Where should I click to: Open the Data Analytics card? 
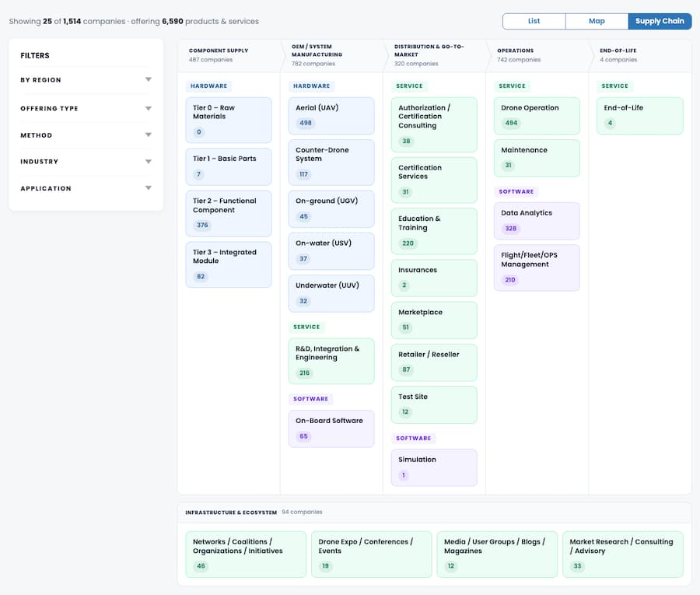coord(537,221)
